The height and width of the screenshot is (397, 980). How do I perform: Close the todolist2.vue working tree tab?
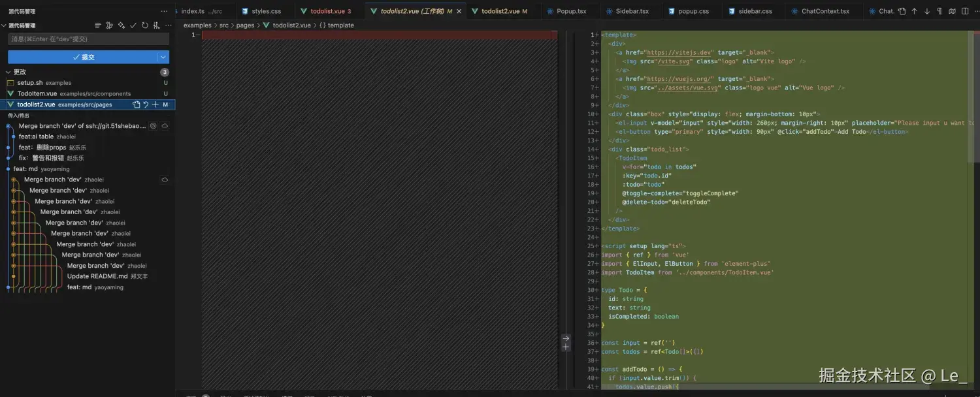click(459, 11)
